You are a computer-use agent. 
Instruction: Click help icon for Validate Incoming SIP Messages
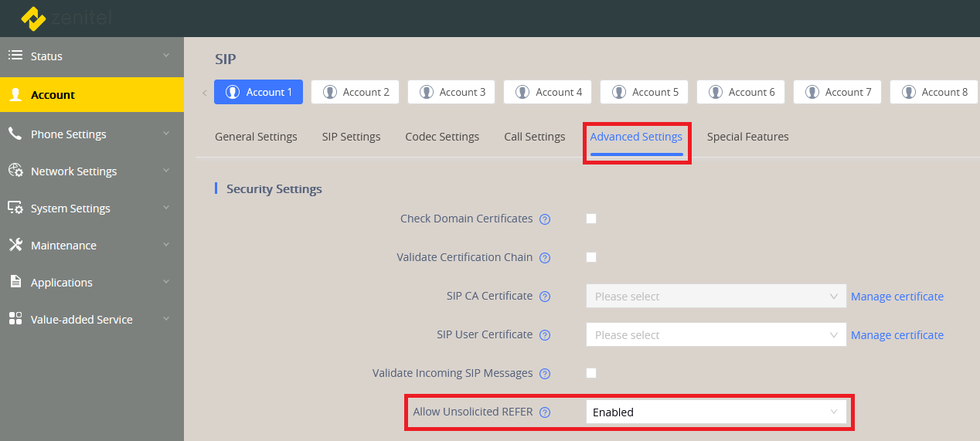click(x=545, y=374)
